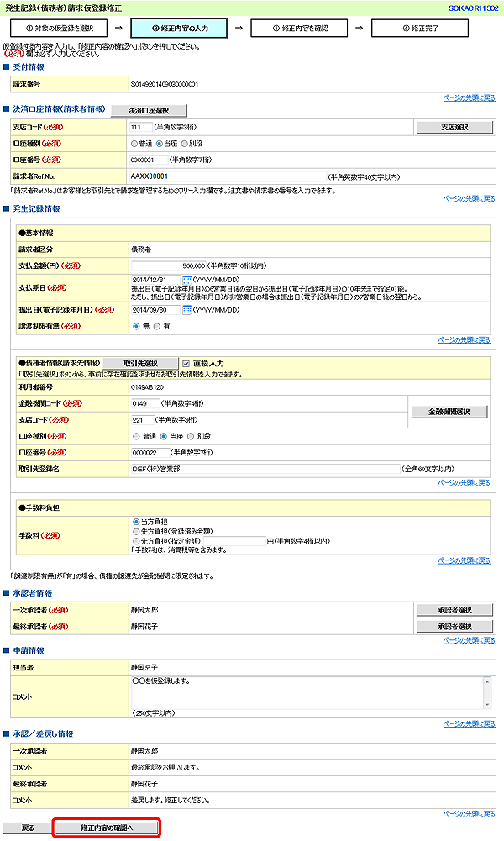Select 別段 in 債権者情報 口座種別
The width and height of the screenshot is (504, 841).
click(x=191, y=437)
